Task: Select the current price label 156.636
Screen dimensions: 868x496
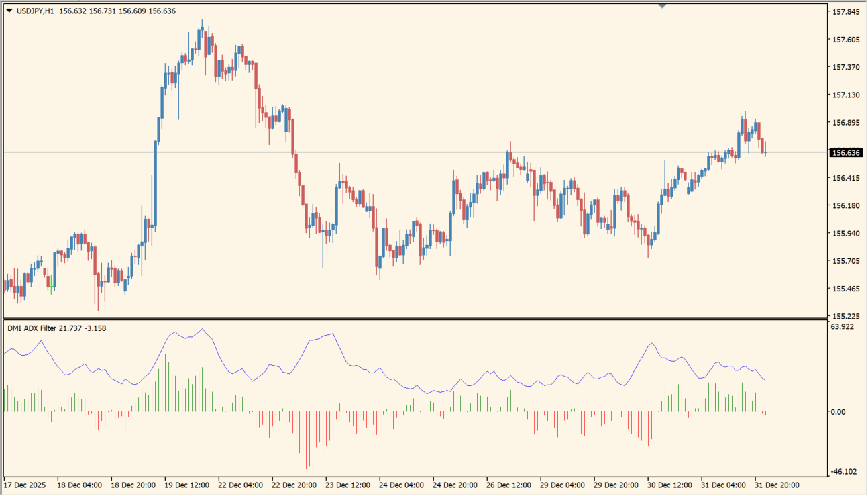Action: click(845, 153)
